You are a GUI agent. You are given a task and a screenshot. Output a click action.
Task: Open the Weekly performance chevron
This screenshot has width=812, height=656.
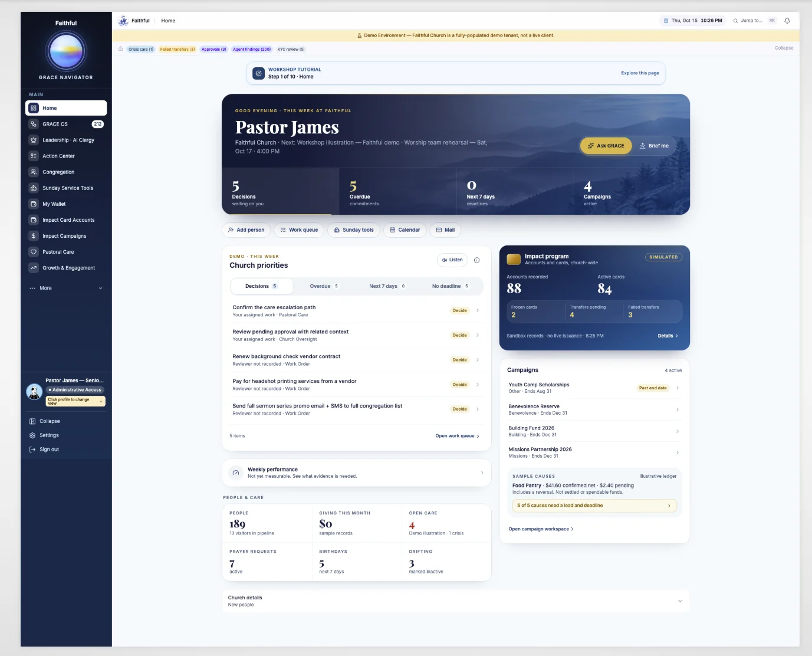pos(482,473)
